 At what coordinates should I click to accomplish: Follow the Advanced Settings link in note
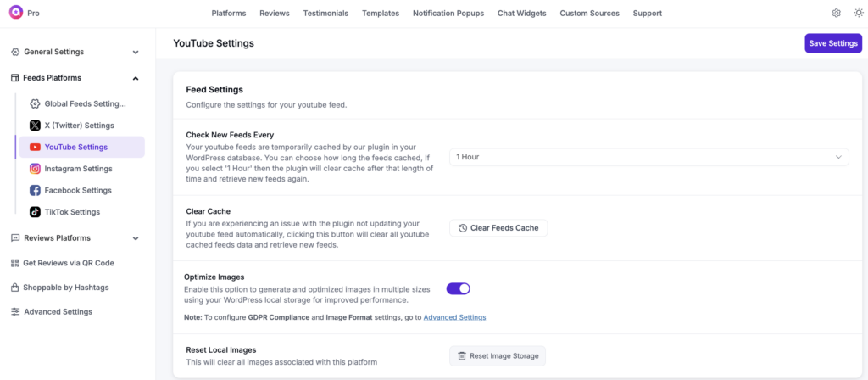click(454, 317)
